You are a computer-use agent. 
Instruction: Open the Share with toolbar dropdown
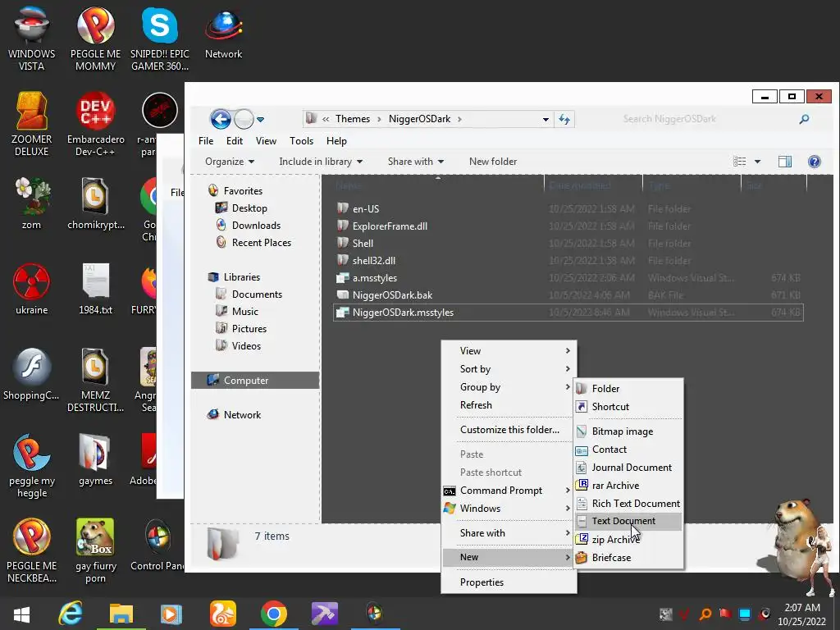click(416, 162)
